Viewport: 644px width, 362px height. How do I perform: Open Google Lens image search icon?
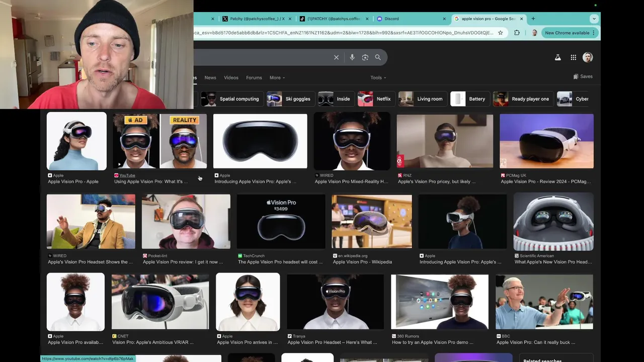(x=365, y=57)
